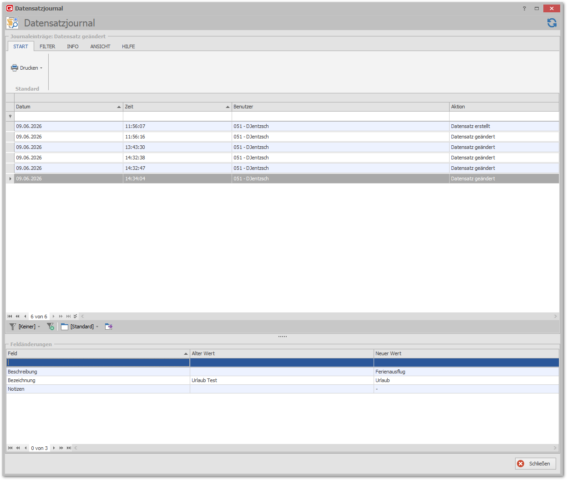The width and height of the screenshot is (567, 480).
Task: Click the Drucken printer icon
Action: coord(14,68)
